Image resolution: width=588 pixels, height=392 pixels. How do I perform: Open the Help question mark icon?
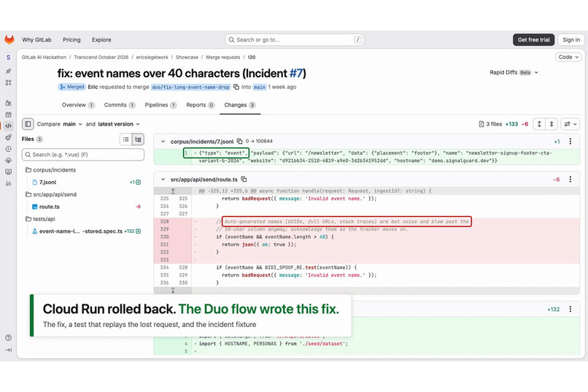8,337
